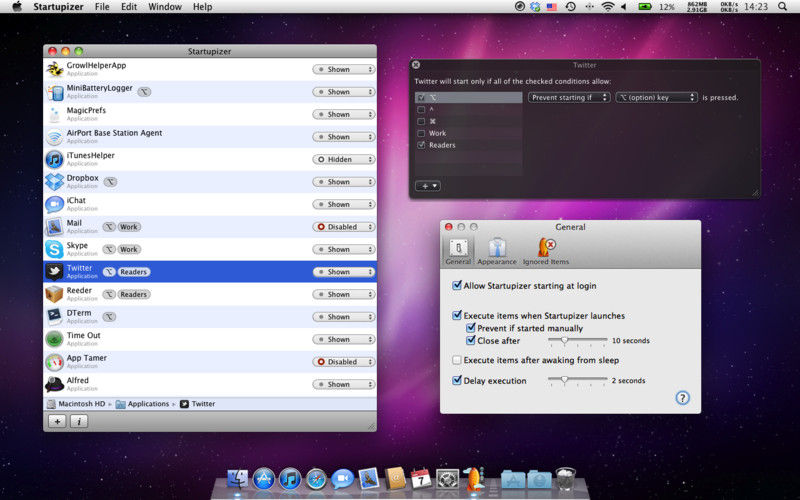800x500 pixels.
Task: Open App Store from the Dock
Action: pos(264,479)
